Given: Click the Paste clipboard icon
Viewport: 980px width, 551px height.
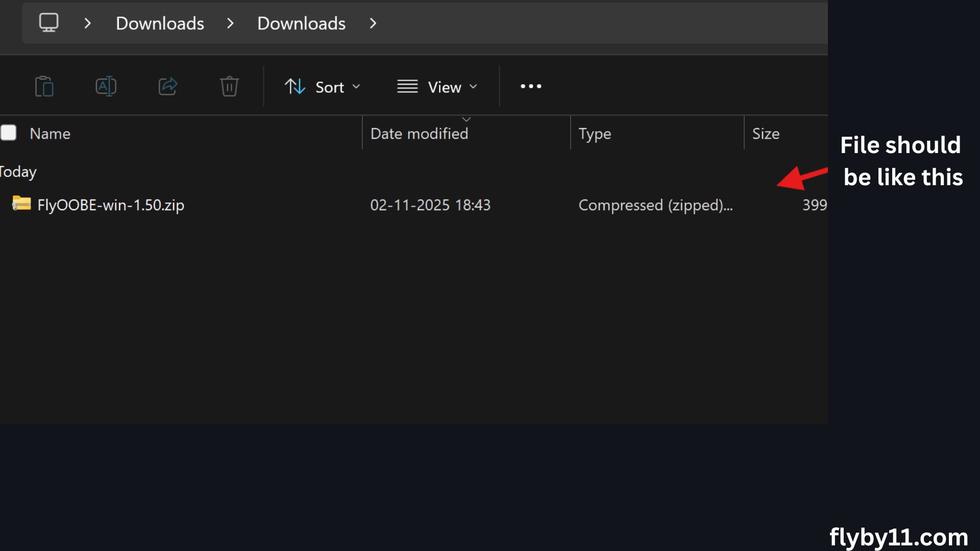Looking at the screenshot, I should click(44, 86).
